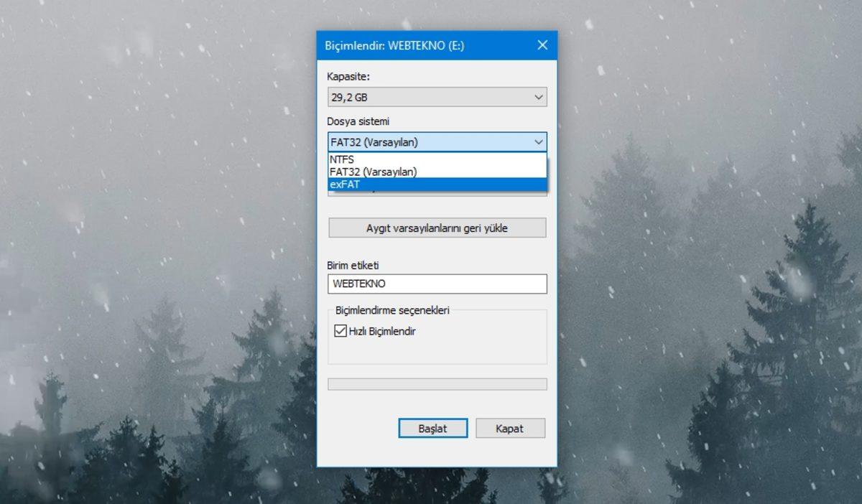Viewport: 862px width, 504px height.
Task: Click inside the WEBTEKNO volume label field
Action: [x=431, y=284]
